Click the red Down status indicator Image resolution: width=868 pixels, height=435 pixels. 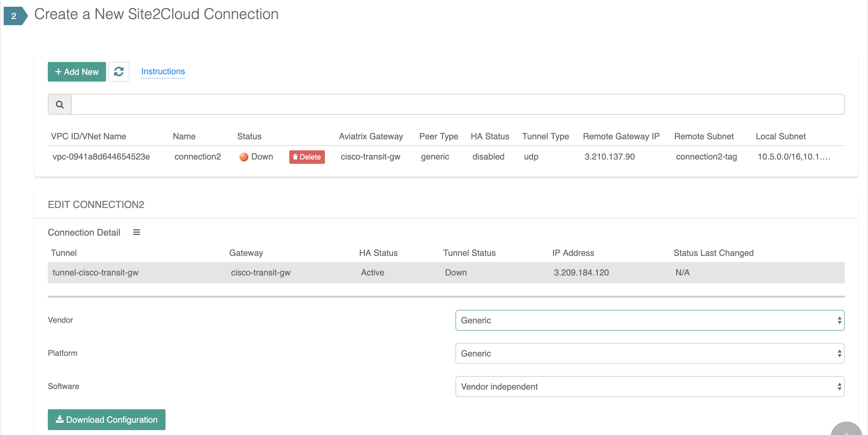pos(244,157)
